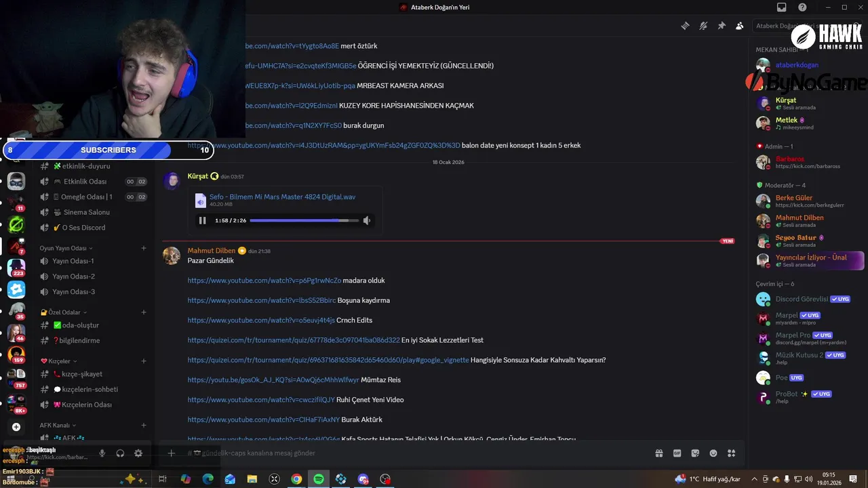Open the Mümtaz Reis youtu.be link
The height and width of the screenshot is (488, 868).
[x=273, y=380]
